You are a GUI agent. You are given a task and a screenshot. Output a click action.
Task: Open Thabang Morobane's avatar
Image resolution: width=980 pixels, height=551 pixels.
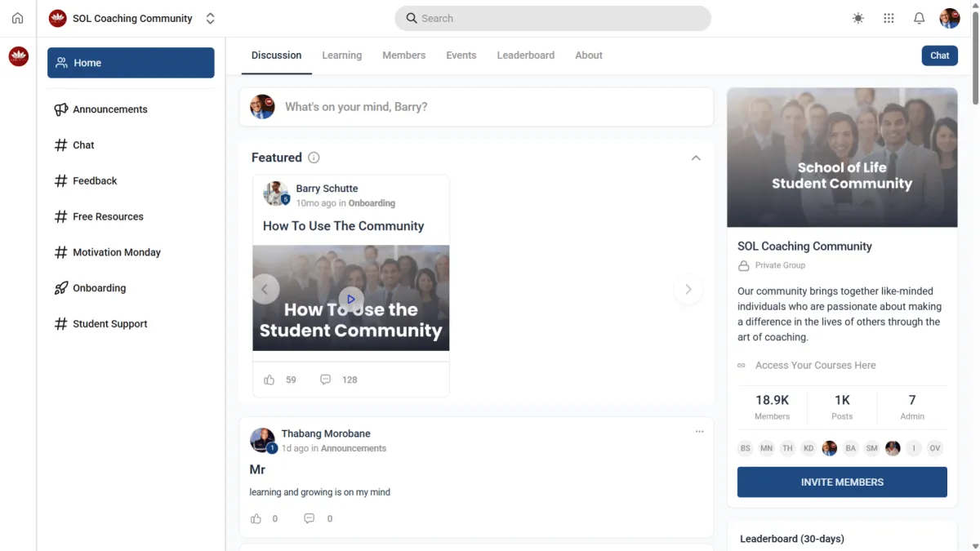tap(263, 440)
